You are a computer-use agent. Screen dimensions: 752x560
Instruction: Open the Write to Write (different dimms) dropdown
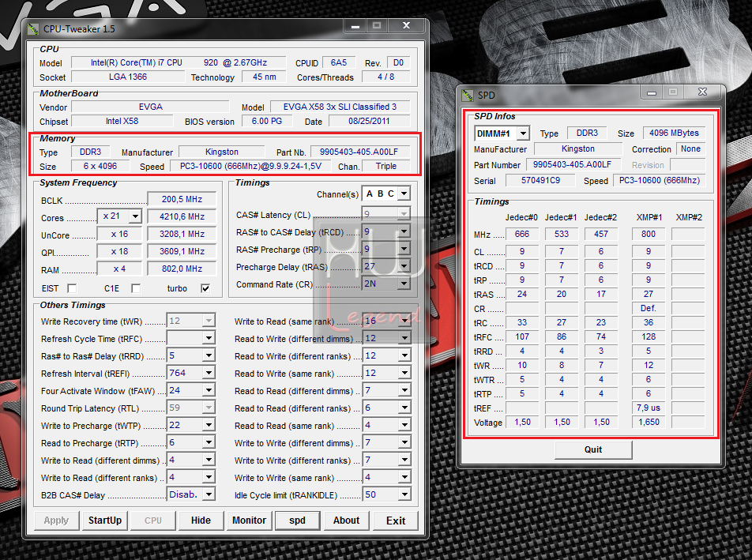(x=404, y=442)
